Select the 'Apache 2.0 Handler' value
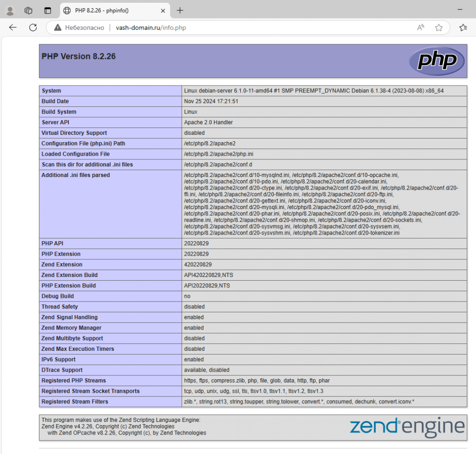476x454 pixels. click(208, 122)
